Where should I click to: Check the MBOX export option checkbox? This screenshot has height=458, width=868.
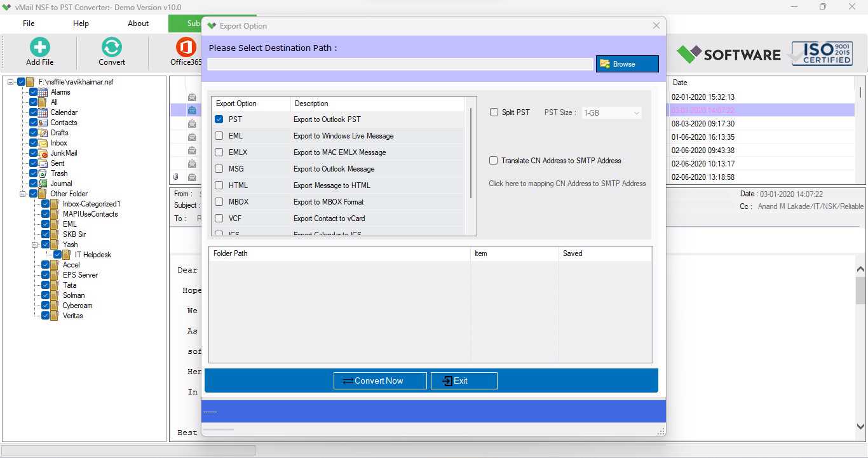(219, 202)
